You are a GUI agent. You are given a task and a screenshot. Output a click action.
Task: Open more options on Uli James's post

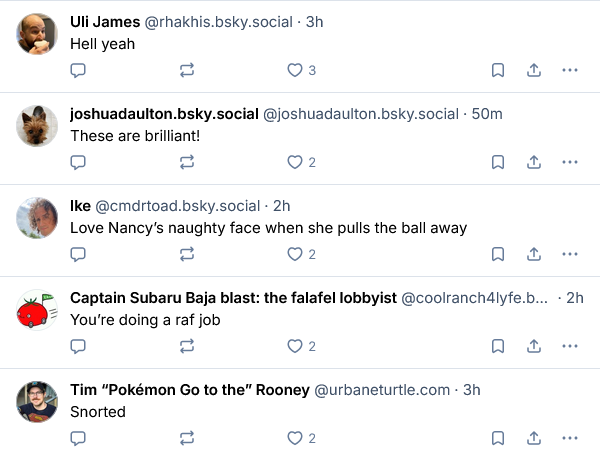[x=570, y=70]
